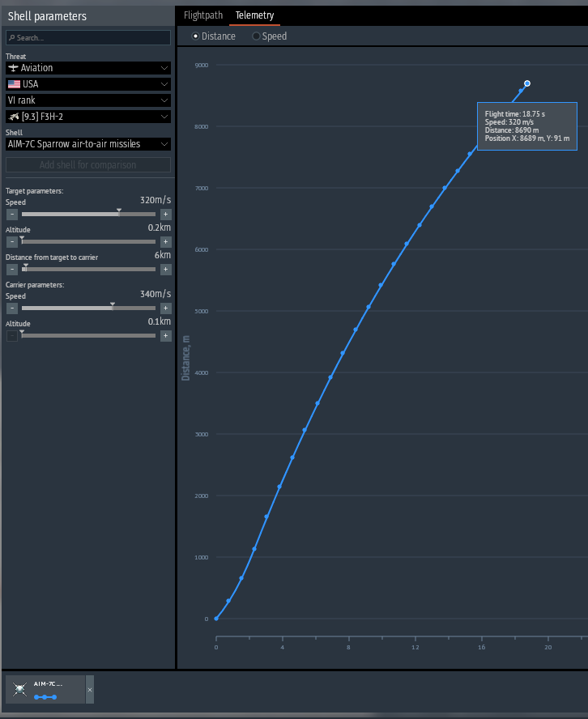
Task: Select the Speed radio button
Action: 256,36
